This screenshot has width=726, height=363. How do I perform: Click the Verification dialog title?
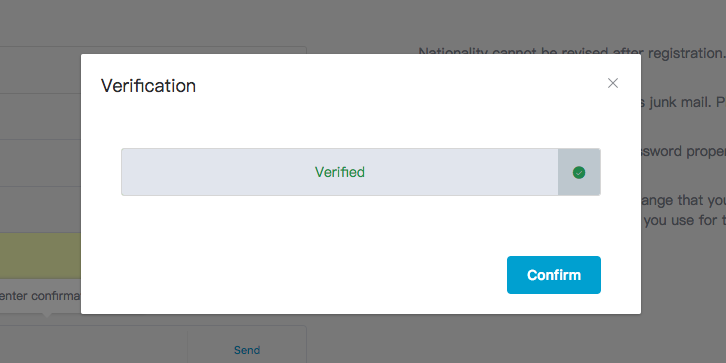coord(148,86)
